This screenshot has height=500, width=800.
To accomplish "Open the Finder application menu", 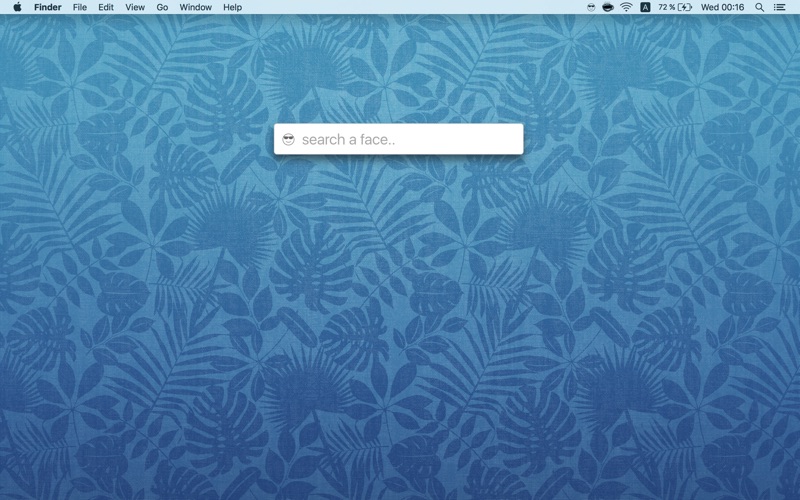I will tap(47, 7).
